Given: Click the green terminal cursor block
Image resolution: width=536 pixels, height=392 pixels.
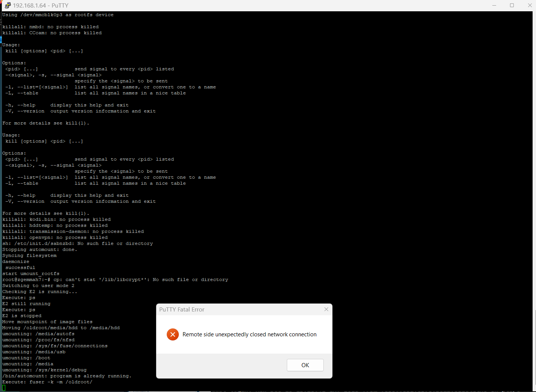Looking at the screenshot, I should coord(4,388).
